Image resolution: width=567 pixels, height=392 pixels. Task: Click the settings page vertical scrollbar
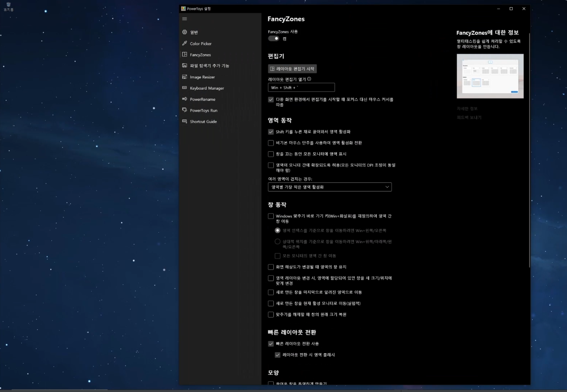pos(529,150)
